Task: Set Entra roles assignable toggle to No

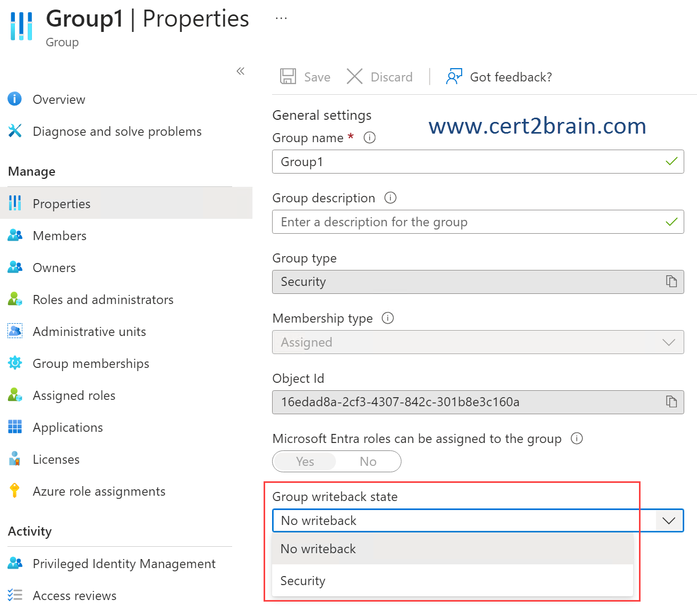Action: (368, 461)
